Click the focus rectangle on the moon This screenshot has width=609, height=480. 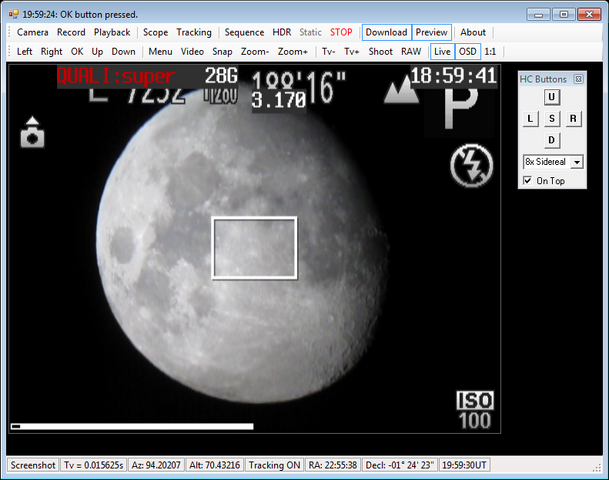point(254,248)
